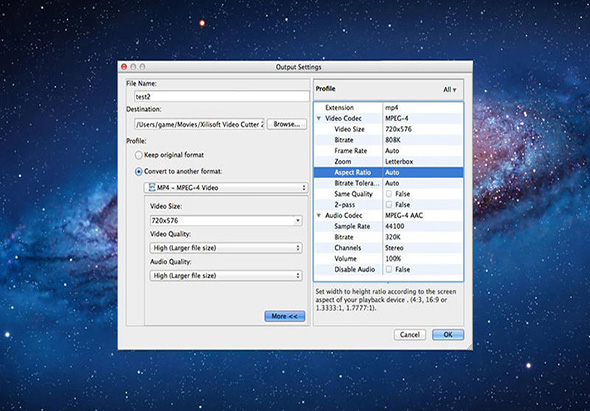This screenshot has width=590, height=411.
Task: Click the Browse... button
Action: (x=287, y=124)
